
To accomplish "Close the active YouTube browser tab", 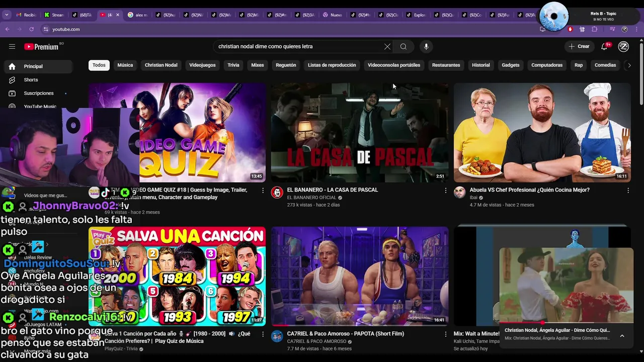I will coord(118,15).
